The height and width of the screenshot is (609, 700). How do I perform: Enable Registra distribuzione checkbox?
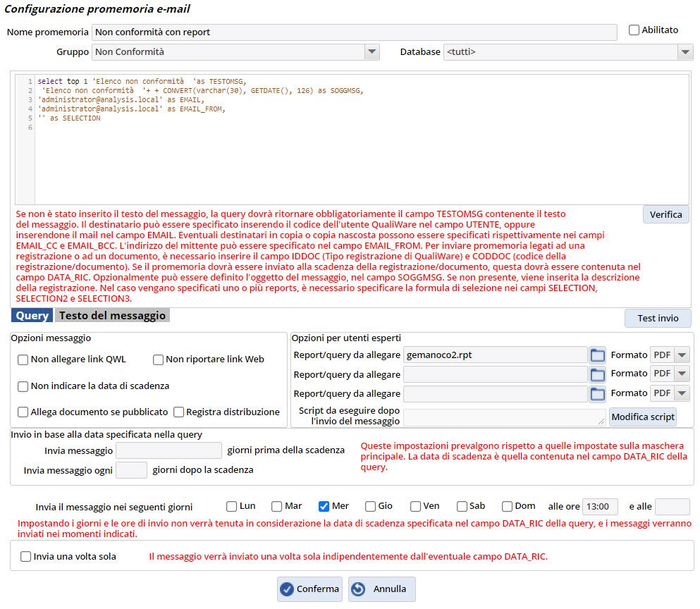tap(179, 412)
